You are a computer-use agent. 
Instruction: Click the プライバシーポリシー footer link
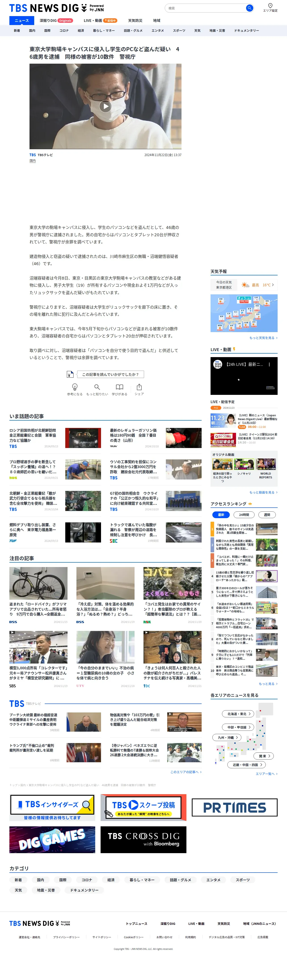(x=66, y=937)
